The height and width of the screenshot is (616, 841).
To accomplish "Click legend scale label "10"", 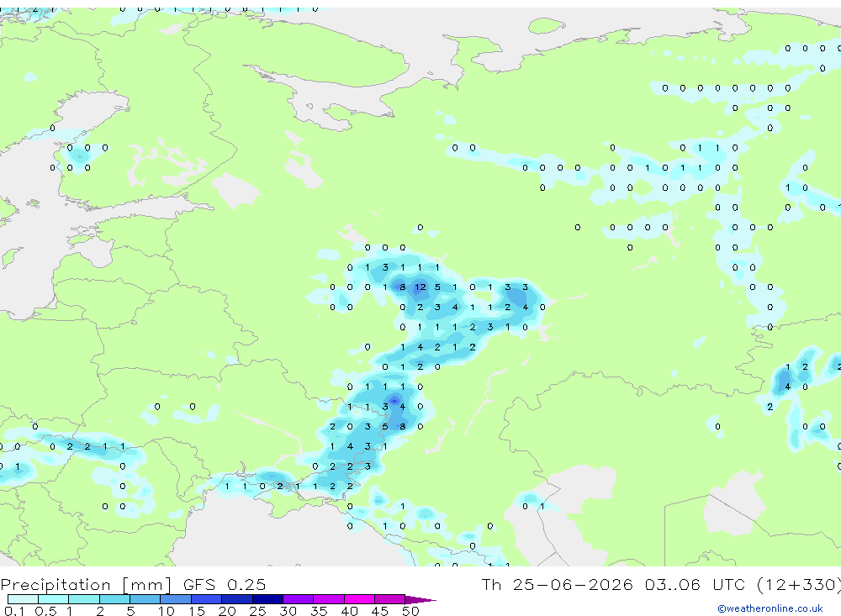I will click(166, 611).
